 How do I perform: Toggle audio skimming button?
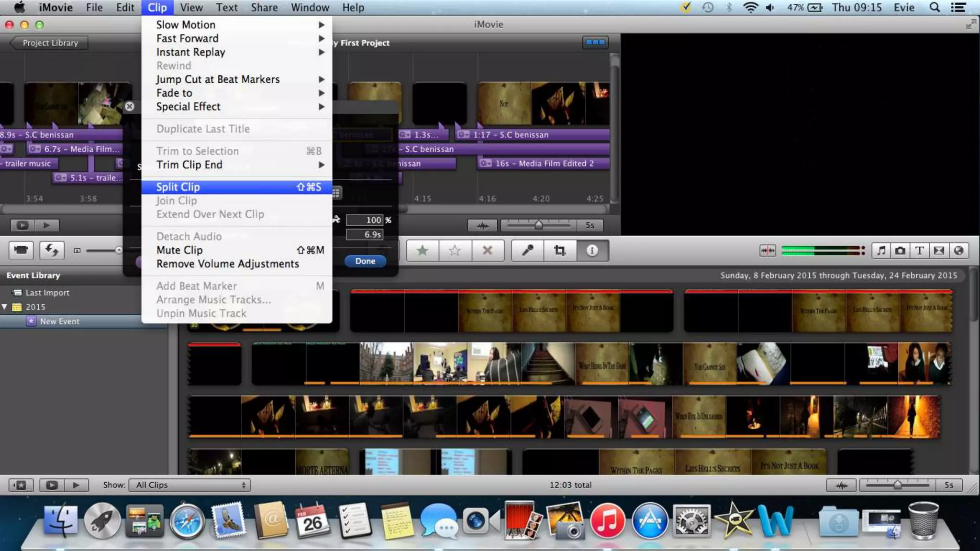click(x=768, y=251)
